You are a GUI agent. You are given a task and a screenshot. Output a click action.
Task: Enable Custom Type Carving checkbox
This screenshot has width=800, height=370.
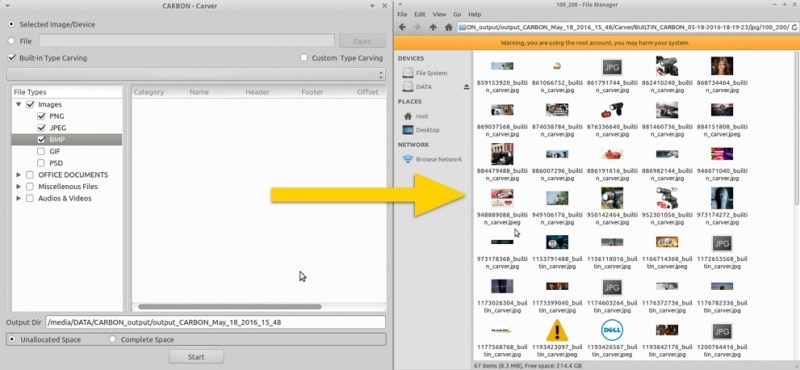304,58
